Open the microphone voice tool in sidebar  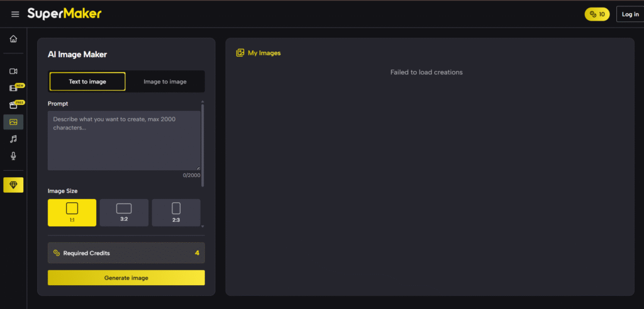point(14,156)
